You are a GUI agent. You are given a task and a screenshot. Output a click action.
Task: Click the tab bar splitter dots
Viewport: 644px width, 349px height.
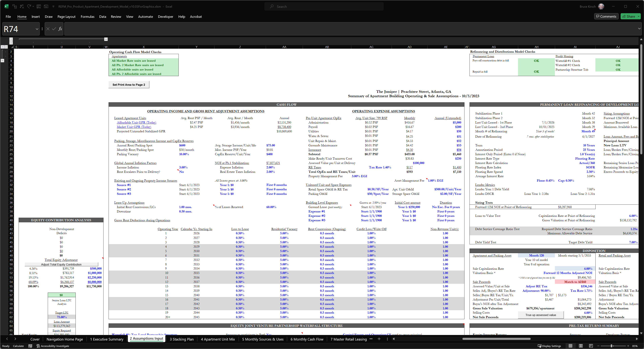[387, 339]
